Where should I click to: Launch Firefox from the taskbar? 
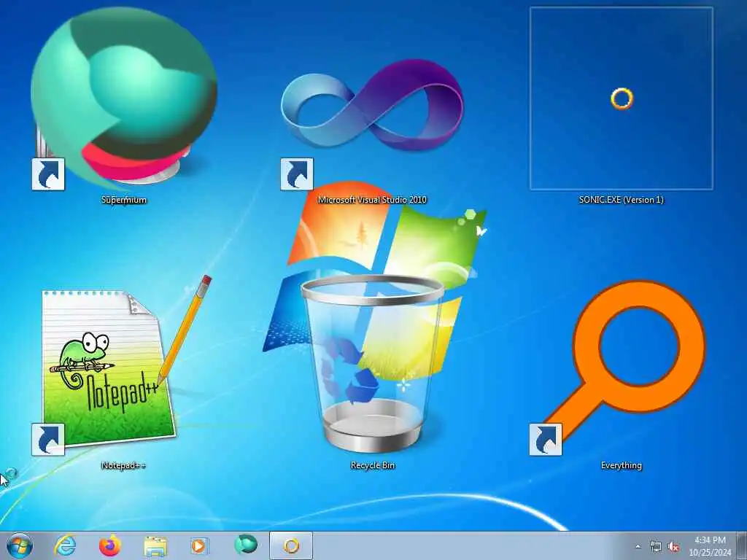109,545
